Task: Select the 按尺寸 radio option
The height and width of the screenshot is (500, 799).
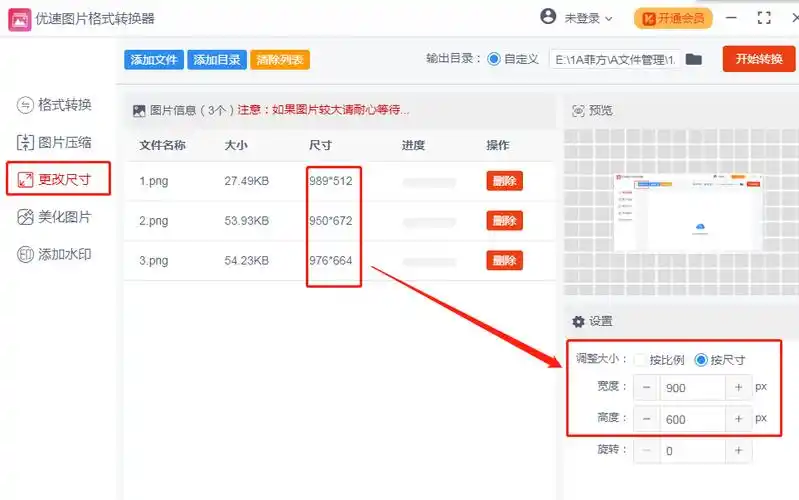Action: [701, 360]
